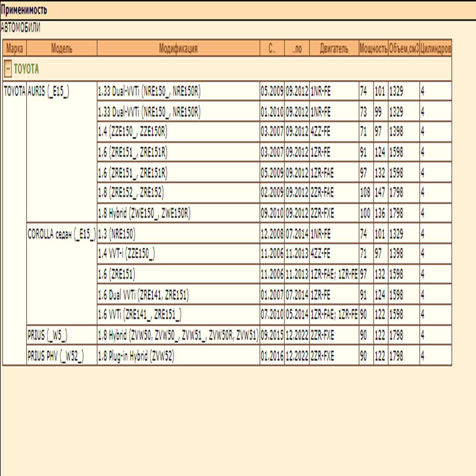Click the 1.4 VVT-i (ZZE150_) modification
The width and height of the screenshot is (476, 476).
tap(126, 254)
